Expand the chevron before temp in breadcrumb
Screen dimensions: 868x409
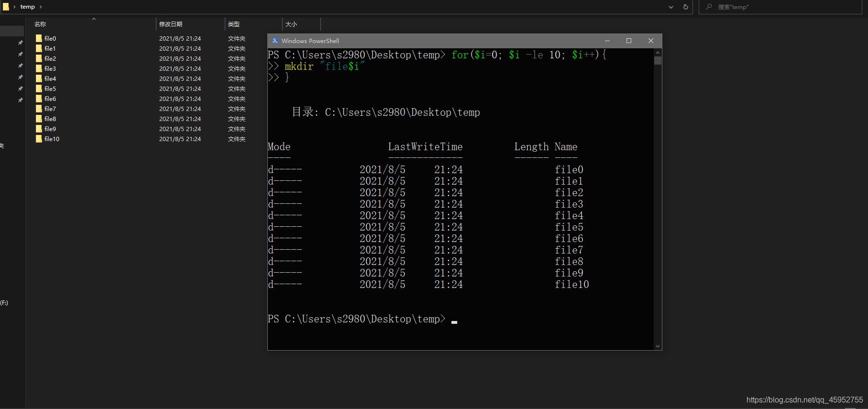coord(14,7)
